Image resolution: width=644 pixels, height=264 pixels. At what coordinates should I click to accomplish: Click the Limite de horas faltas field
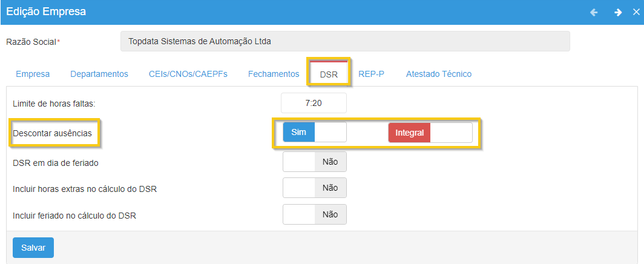pyautogui.click(x=314, y=103)
